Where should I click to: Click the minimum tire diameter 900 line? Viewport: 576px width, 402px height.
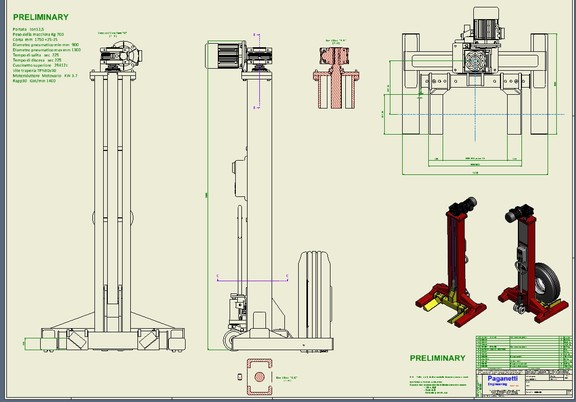tap(46, 44)
